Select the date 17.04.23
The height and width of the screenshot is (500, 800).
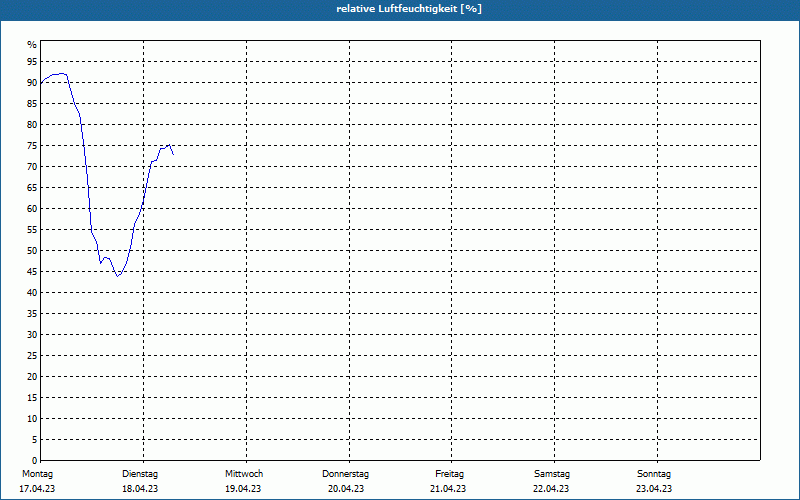(x=37, y=489)
